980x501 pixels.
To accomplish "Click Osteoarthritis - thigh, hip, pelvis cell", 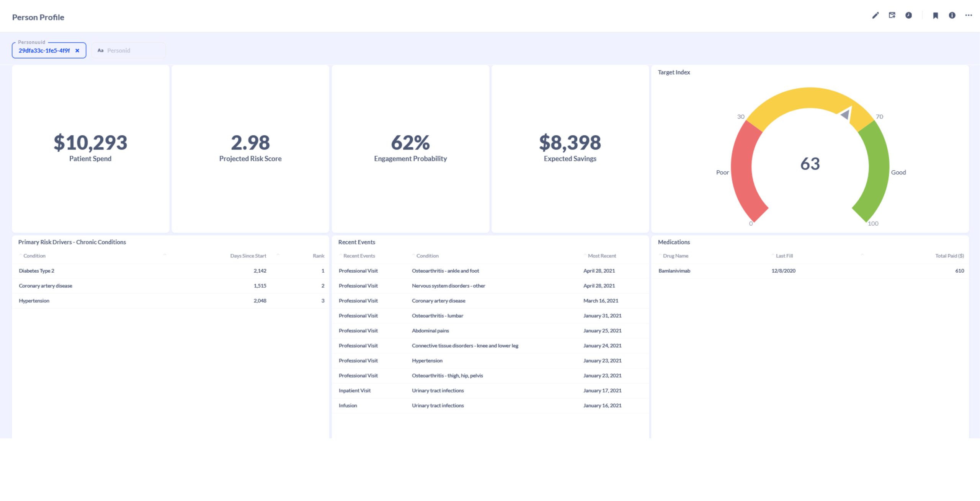I will click(x=448, y=376).
